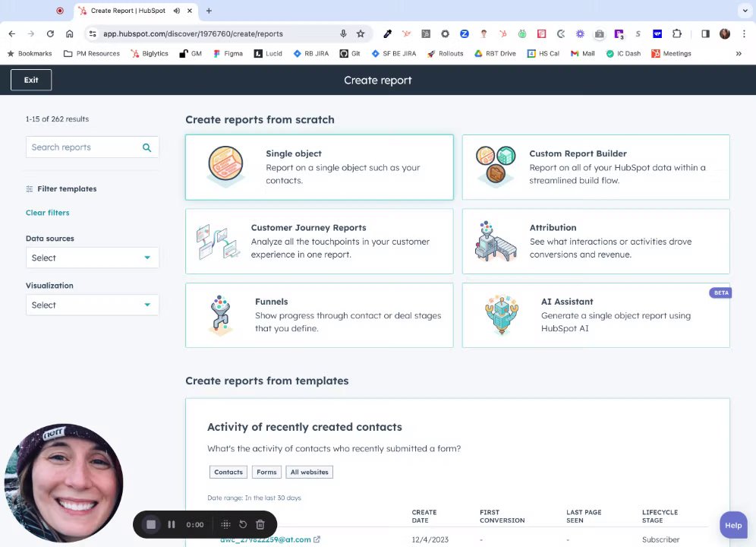
Task: Toggle the browser side panel icon
Action: pyautogui.click(x=705, y=33)
